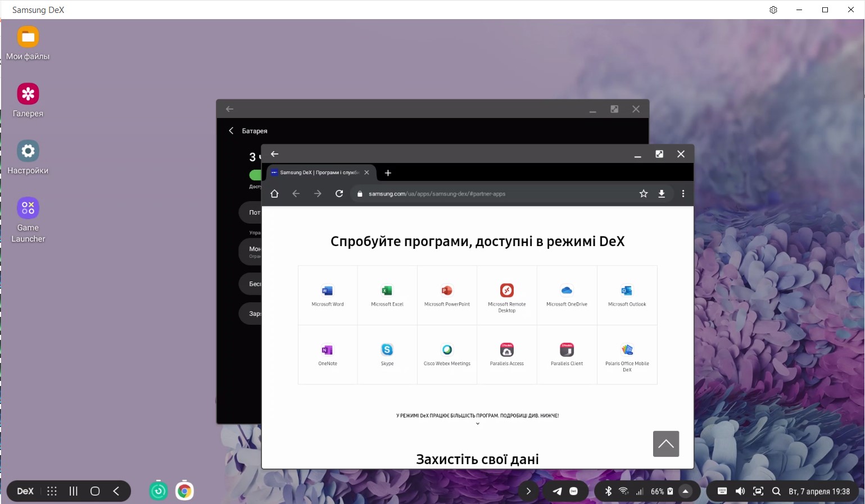The width and height of the screenshot is (865, 504).
Task: Open the Мои файлы desktop app
Action: (28, 43)
